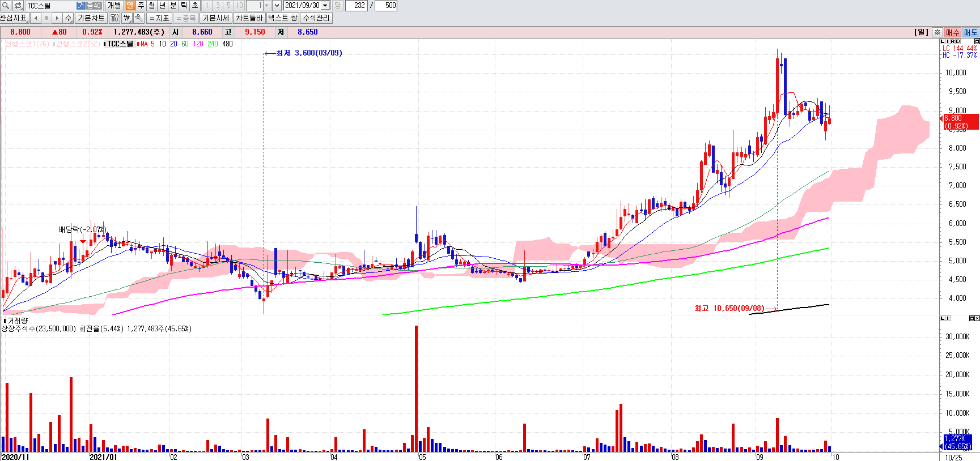Screen dimensions: 980x461
Task: Click the MA 5 legend color marker
Action: point(138,44)
